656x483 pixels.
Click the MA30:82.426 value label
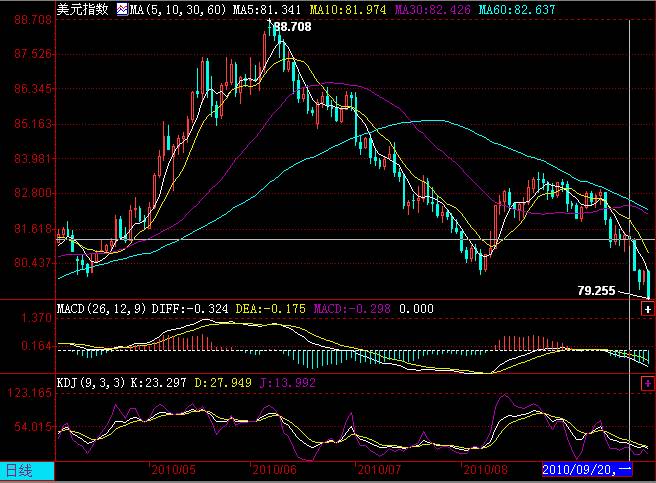click(x=433, y=10)
